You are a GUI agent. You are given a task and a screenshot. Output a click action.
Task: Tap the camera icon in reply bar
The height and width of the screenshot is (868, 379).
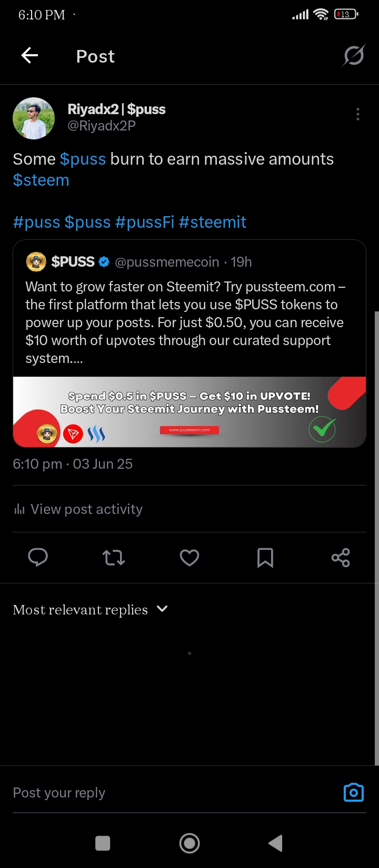[354, 792]
